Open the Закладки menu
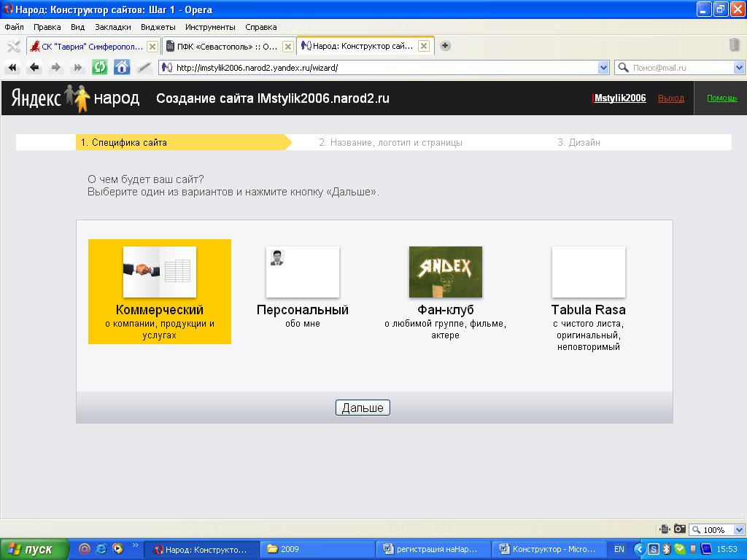The width and height of the screenshot is (747, 560). (x=113, y=27)
